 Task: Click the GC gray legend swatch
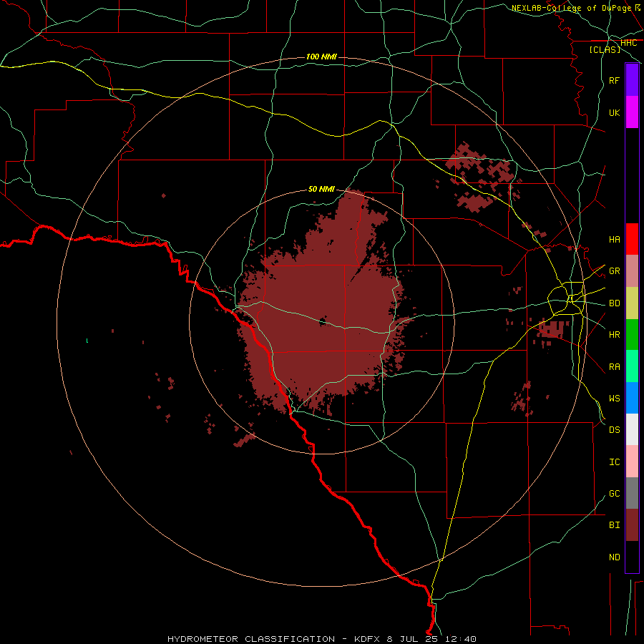pyautogui.click(x=632, y=493)
